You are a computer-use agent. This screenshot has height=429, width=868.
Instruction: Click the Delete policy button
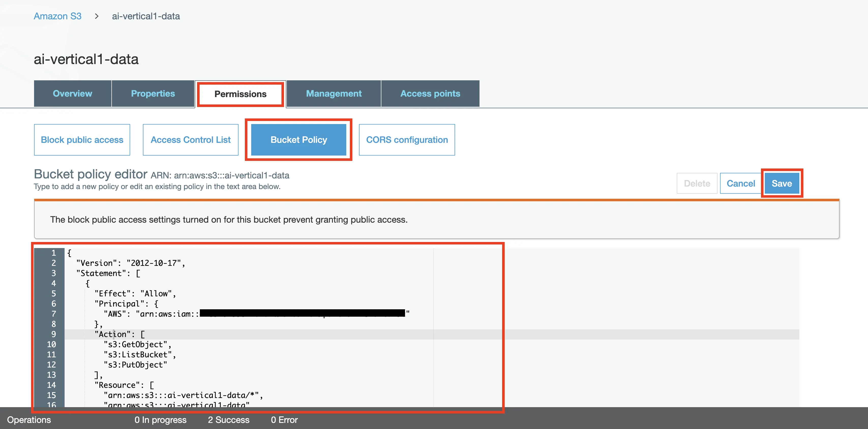click(x=696, y=183)
